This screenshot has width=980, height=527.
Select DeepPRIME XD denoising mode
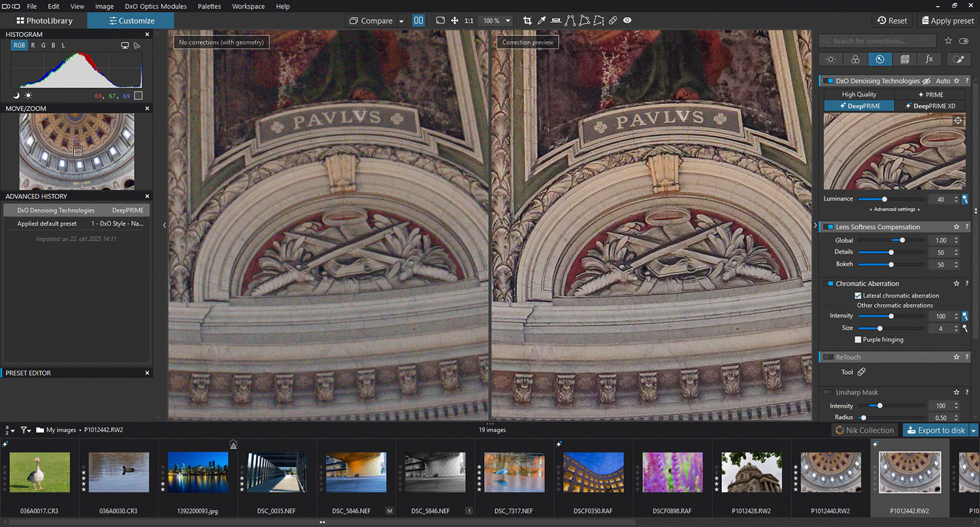coord(930,106)
